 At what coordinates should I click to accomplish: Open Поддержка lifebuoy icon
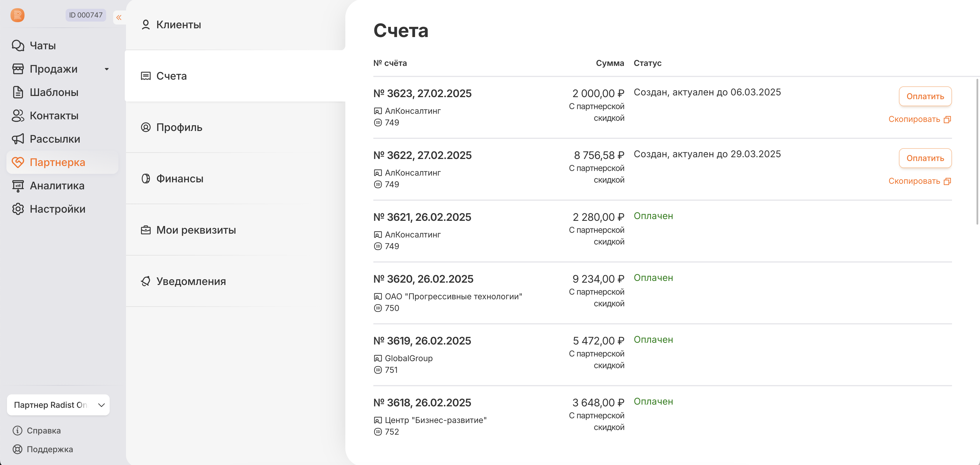17,449
